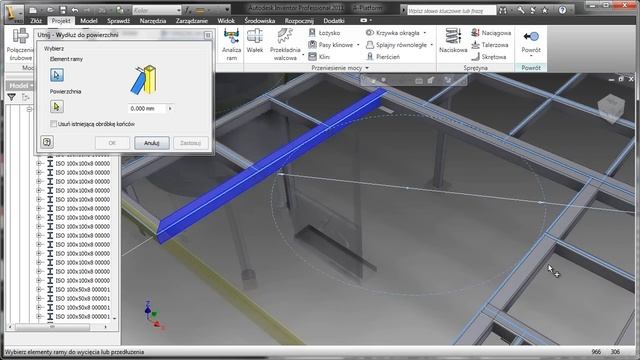Click the binoculars search icon
The width and height of the screenshot is (640, 360).
point(503,10)
